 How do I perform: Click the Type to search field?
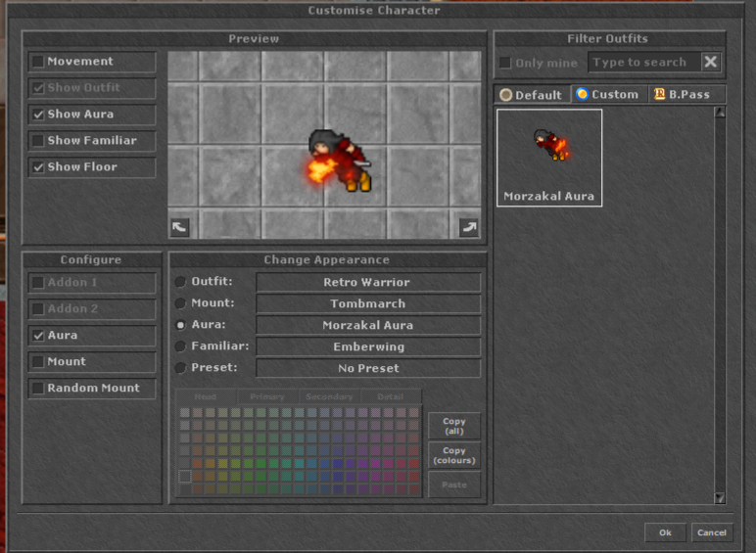pos(644,62)
